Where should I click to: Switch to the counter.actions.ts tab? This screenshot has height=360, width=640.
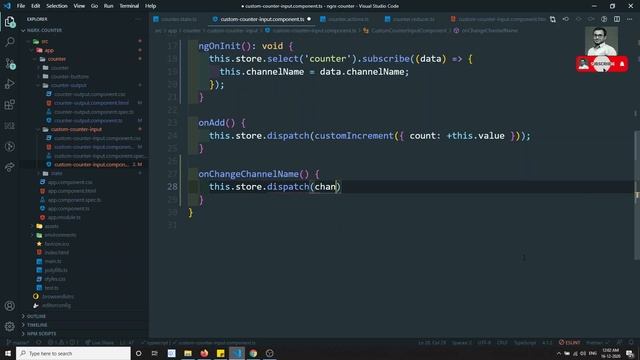tap(348, 19)
